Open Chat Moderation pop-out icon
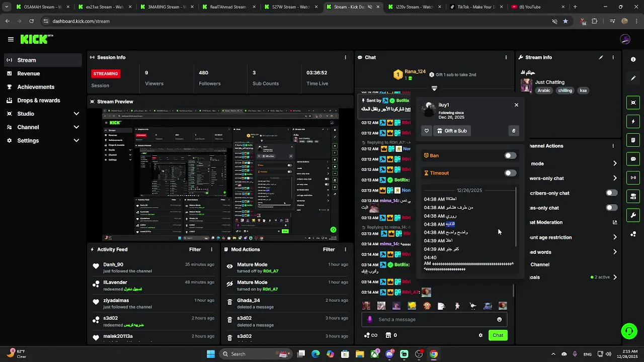Screen dimensions: 644x362 (x=615, y=222)
